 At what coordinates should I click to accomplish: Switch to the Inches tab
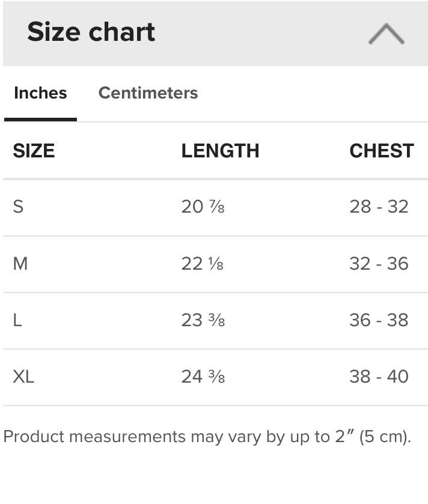coord(40,93)
